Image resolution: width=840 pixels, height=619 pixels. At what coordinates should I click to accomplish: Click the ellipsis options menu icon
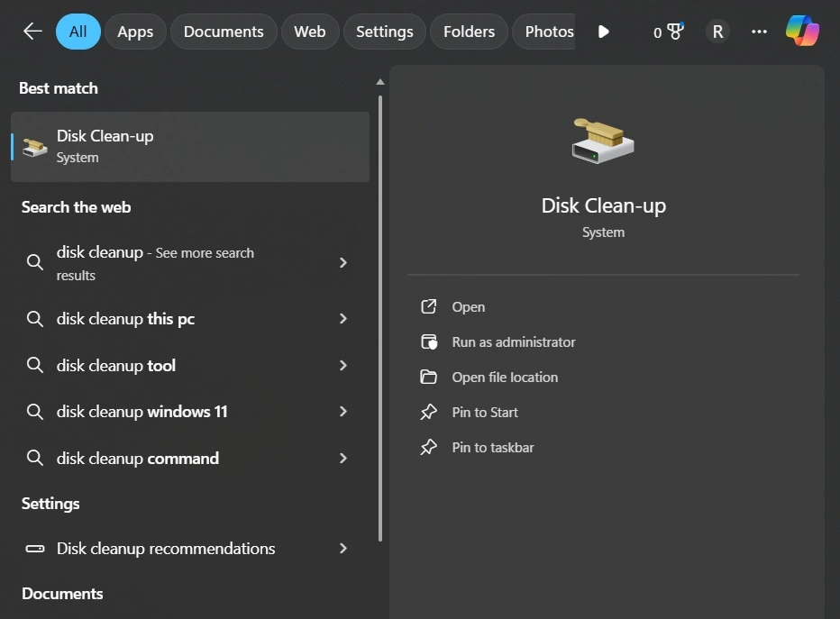pyautogui.click(x=759, y=32)
